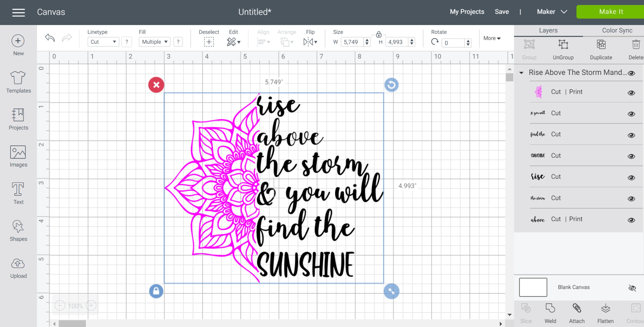Open the Shapes tool

point(18,230)
